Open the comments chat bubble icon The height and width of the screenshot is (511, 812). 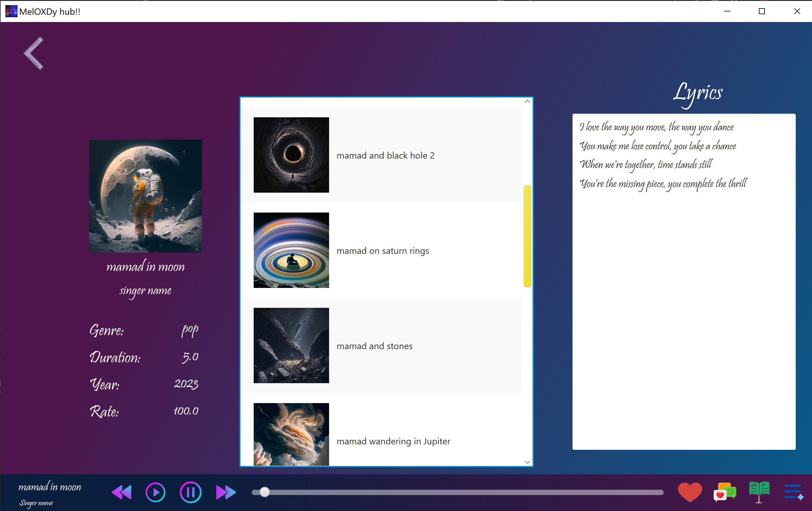pos(725,493)
